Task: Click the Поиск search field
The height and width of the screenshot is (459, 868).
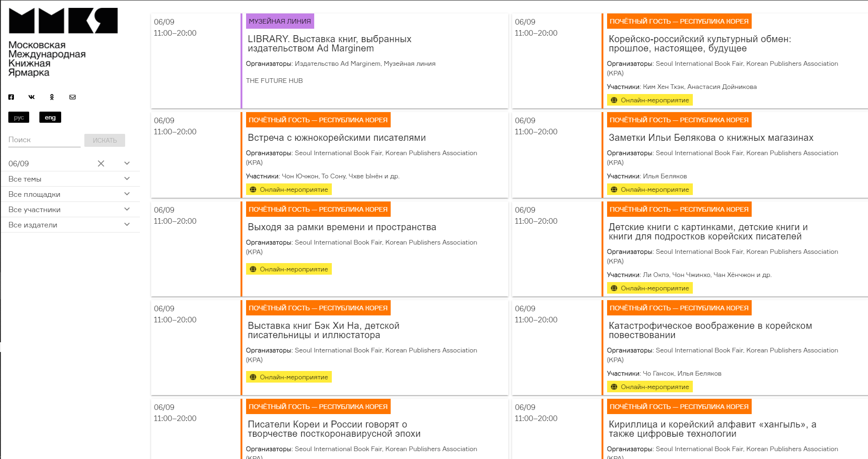Action: point(44,140)
